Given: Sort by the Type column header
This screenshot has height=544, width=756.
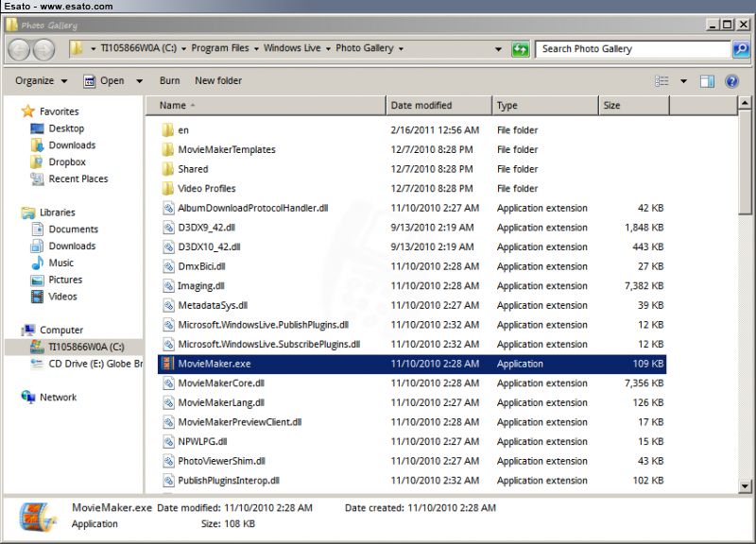Looking at the screenshot, I should pyautogui.click(x=545, y=106).
